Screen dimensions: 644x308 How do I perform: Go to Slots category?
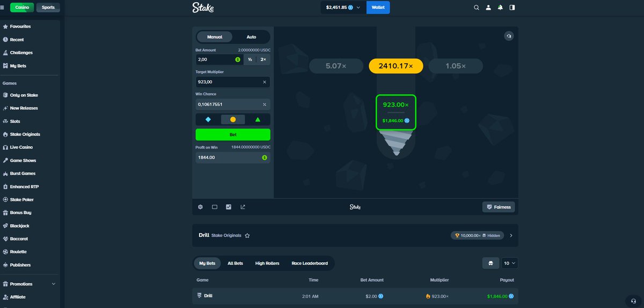(15, 121)
